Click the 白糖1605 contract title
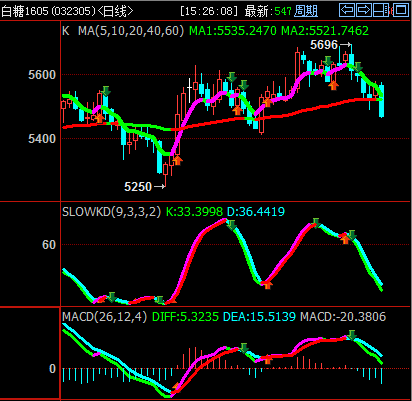Image resolution: width=412 pixels, height=401 pixels. point(25,11)
